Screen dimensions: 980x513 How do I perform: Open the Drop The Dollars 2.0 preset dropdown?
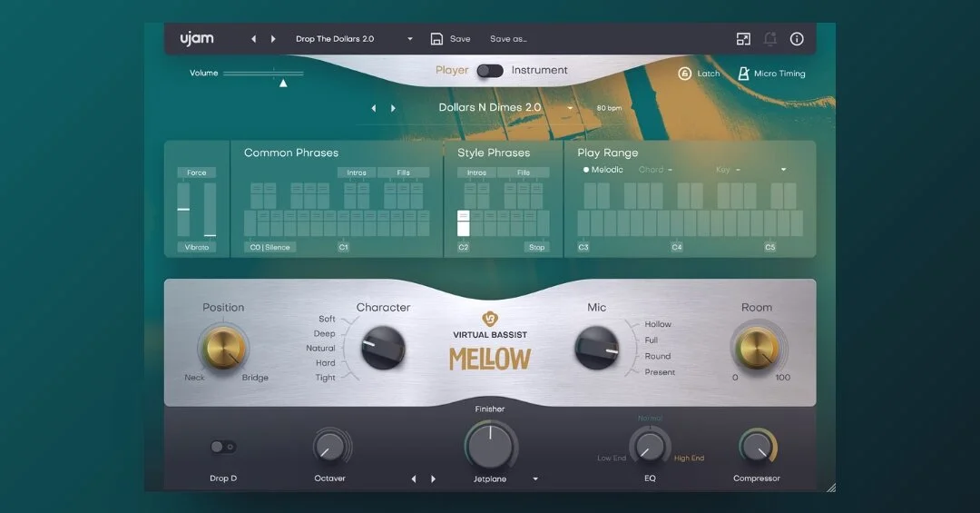(x=410, y=39)
